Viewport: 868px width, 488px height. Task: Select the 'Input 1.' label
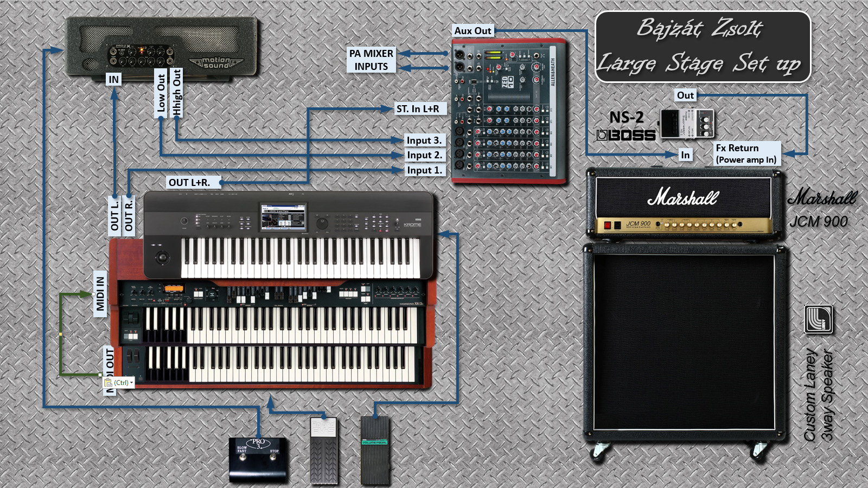pos(425,170)
